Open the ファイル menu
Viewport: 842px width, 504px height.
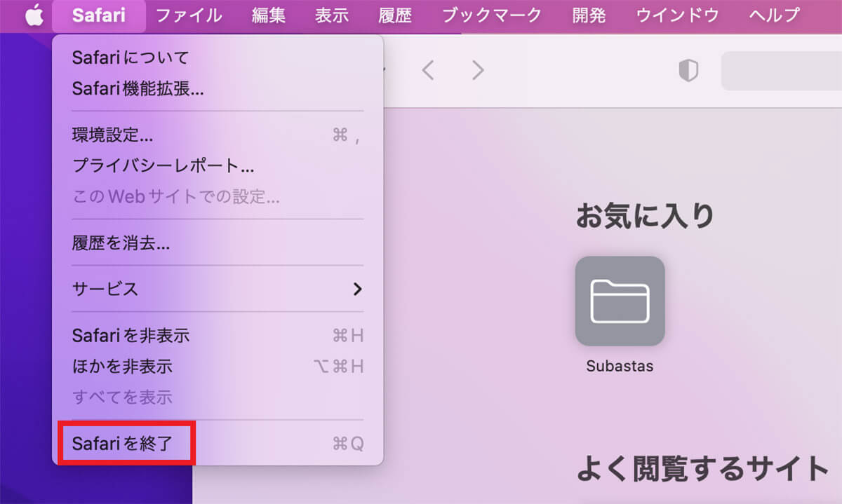189,15
